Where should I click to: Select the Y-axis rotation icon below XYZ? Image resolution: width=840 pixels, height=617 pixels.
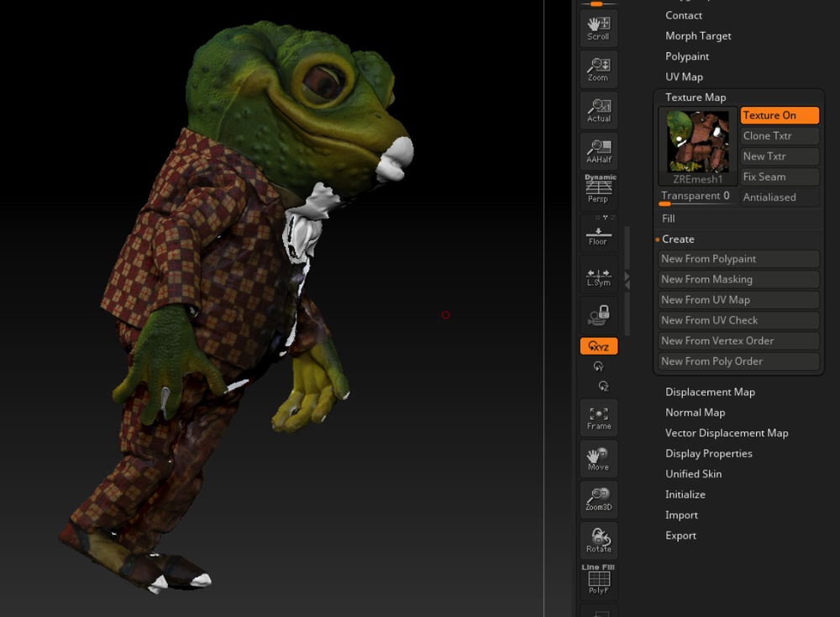tap(598, 367)
